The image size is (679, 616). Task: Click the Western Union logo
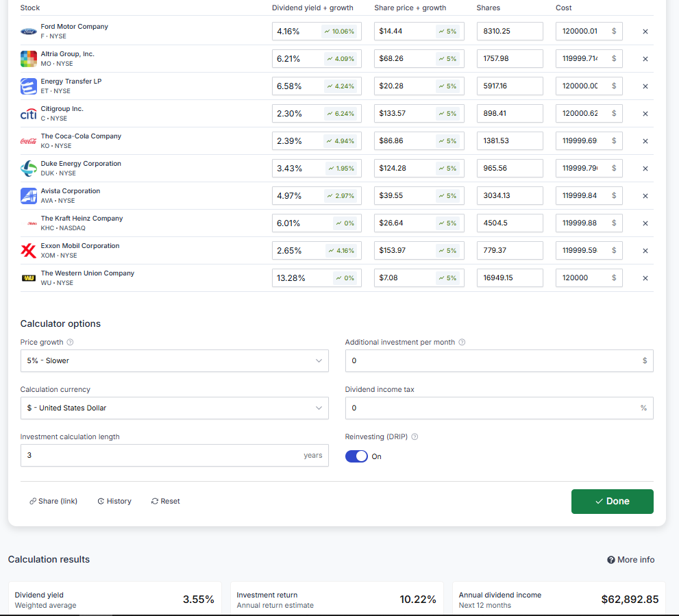[x=29, y=278]
